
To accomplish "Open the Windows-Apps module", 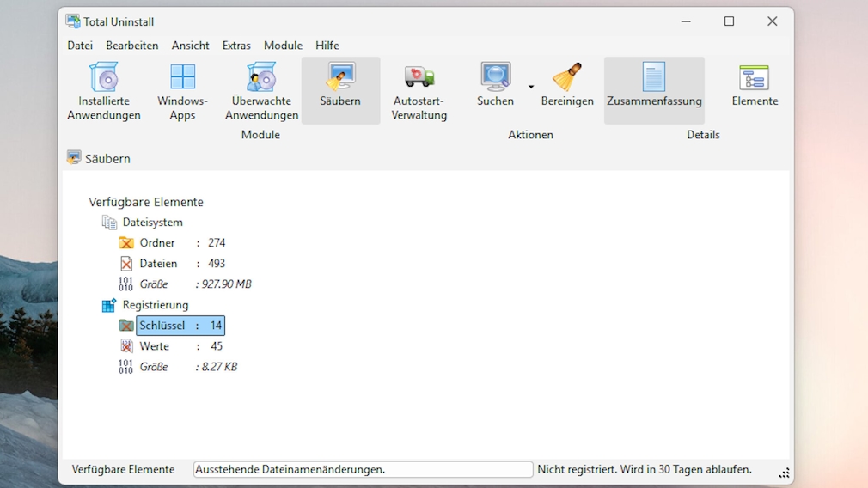I will 183,91.
